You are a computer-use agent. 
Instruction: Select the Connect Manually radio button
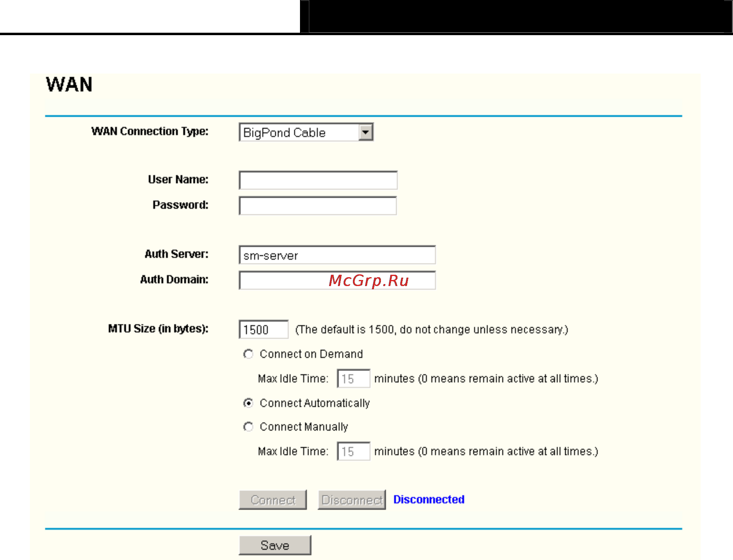[x=248, y=427]
